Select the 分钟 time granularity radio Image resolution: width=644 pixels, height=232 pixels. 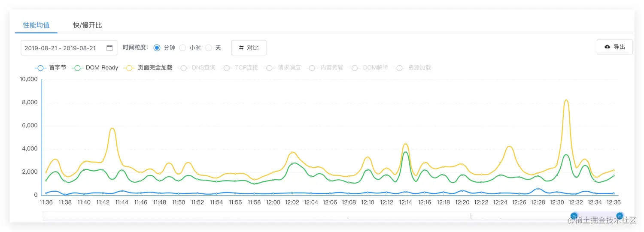pos(157,48)
